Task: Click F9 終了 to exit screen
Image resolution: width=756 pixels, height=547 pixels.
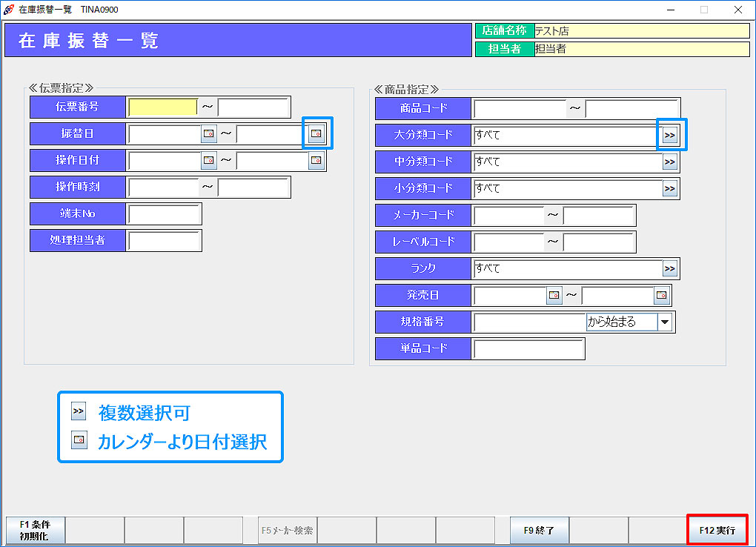Action: click(539, 531)
